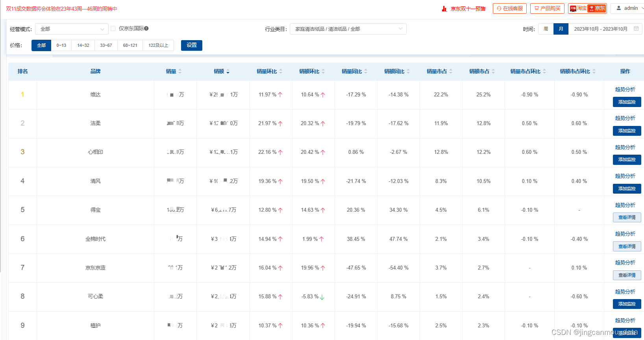Enable the 仅京东国际 checkbox

(x=113, y=28)
